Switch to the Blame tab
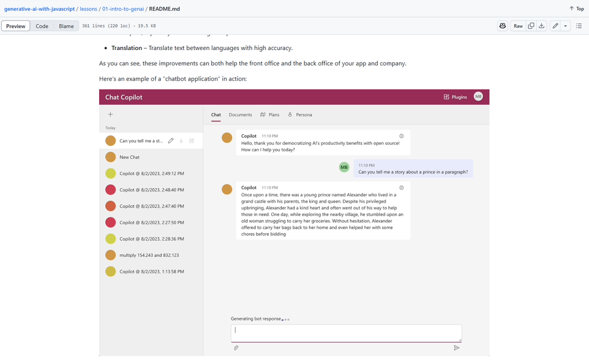The image size is (589, 364). [x=66, y=26]
